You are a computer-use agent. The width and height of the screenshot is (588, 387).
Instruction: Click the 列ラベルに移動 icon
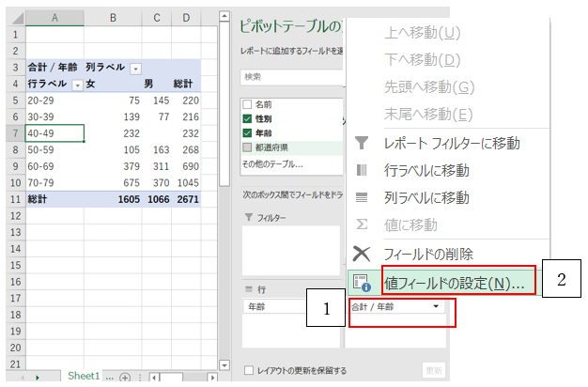pyautogui.click(x=362, y=198)
